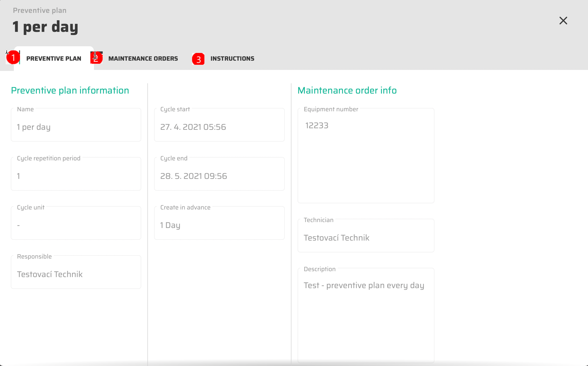Screen dimensions: 588x366
Task: Click the '1 per day' dialog title
Action: [45, 27]
